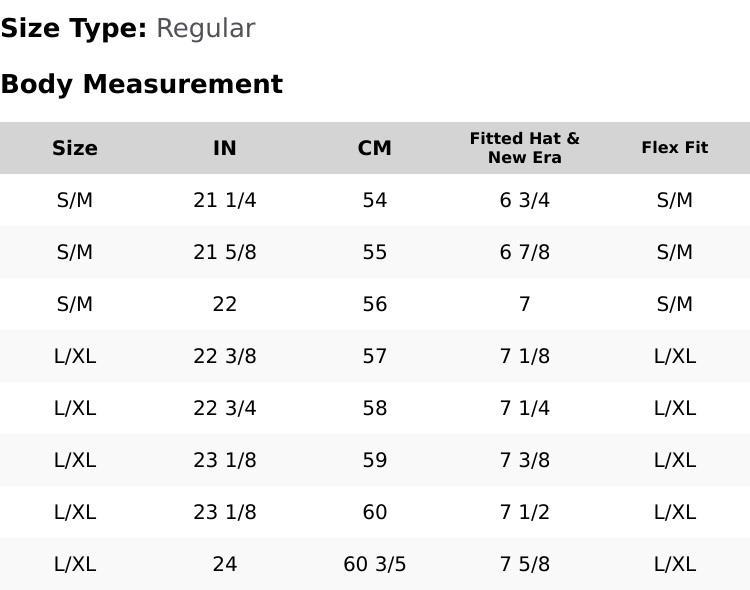
Task: Click the Regular size type value
Action: point(206,28)
